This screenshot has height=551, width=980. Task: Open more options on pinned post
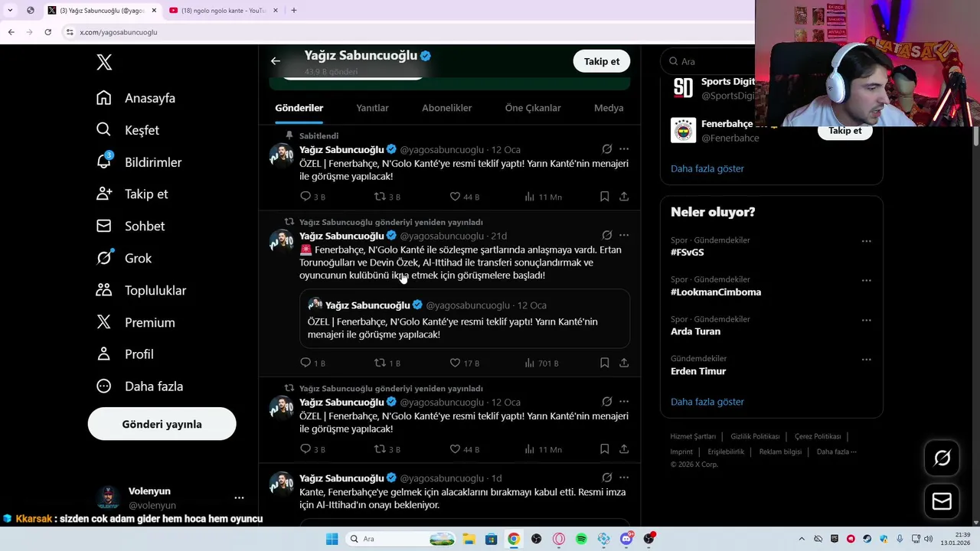point(624,149)
